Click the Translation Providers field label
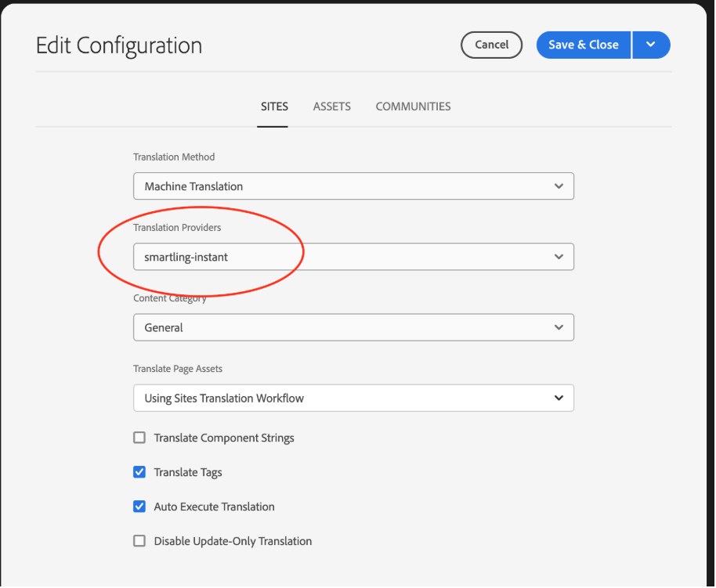716x588 pixels. pos(177,228)
